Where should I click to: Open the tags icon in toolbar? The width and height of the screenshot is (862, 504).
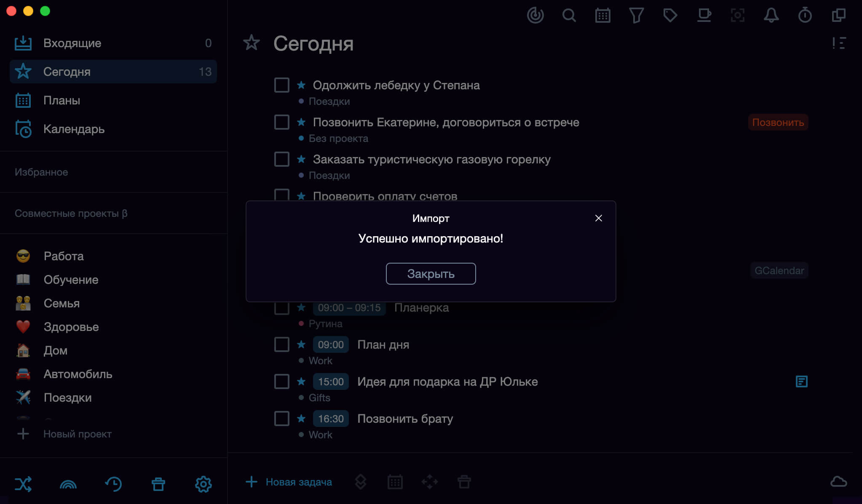tap(670, 16)
